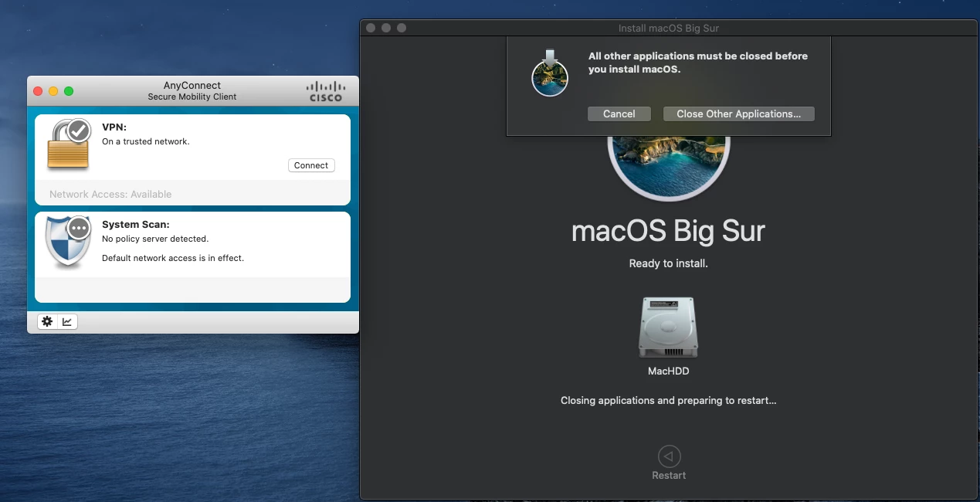980x502 pixels.
Task: Zoom the AnyConnect window with green button
Action: [69, 91]
